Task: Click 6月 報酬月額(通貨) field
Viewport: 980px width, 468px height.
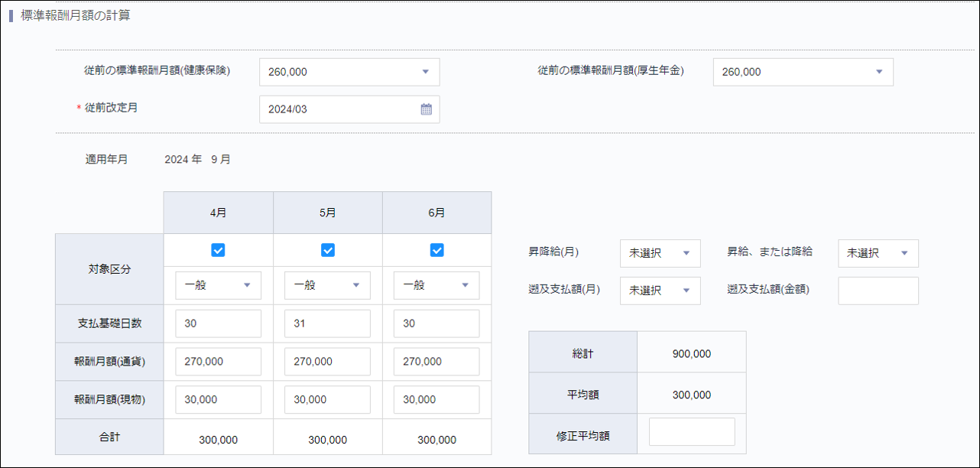Action: [x=436, y=362]
